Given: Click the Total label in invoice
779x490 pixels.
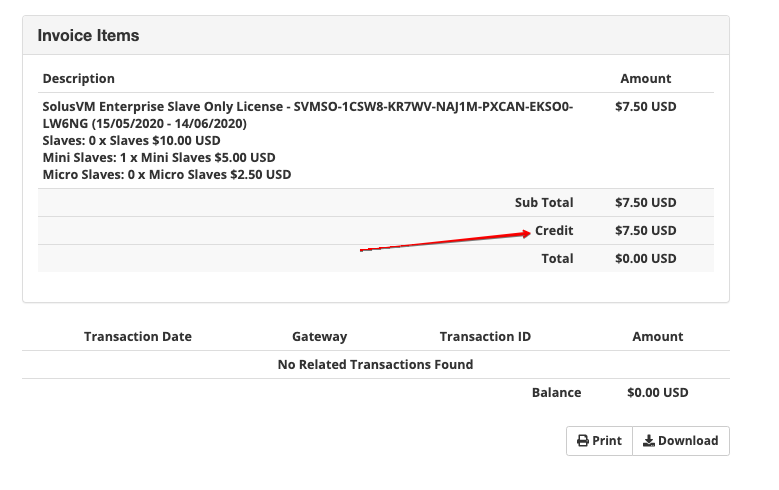Looking at the screenshot, I should 557,258.
